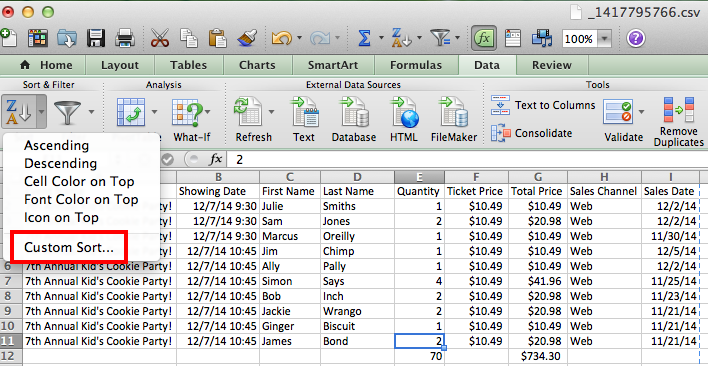
Task: Confirm entry with formula bar checkmark
Action: tap(168, 159)
